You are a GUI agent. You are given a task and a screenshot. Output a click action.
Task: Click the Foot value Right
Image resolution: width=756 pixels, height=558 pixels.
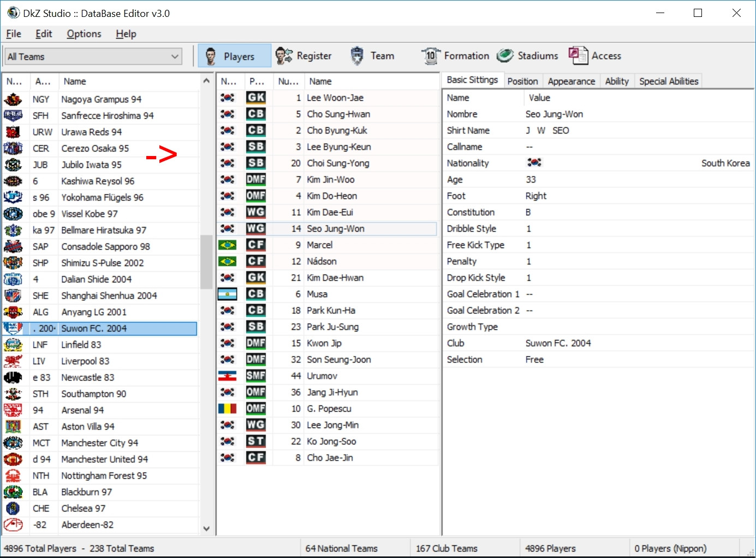coord(535,196)
